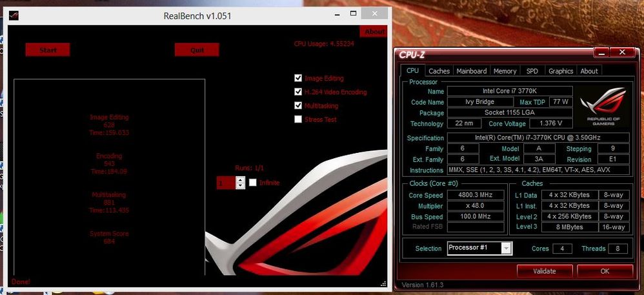Click the 1.376 V core voltage value
The width and height of the screenshot is (644, 295).
(x=551, y=123)
